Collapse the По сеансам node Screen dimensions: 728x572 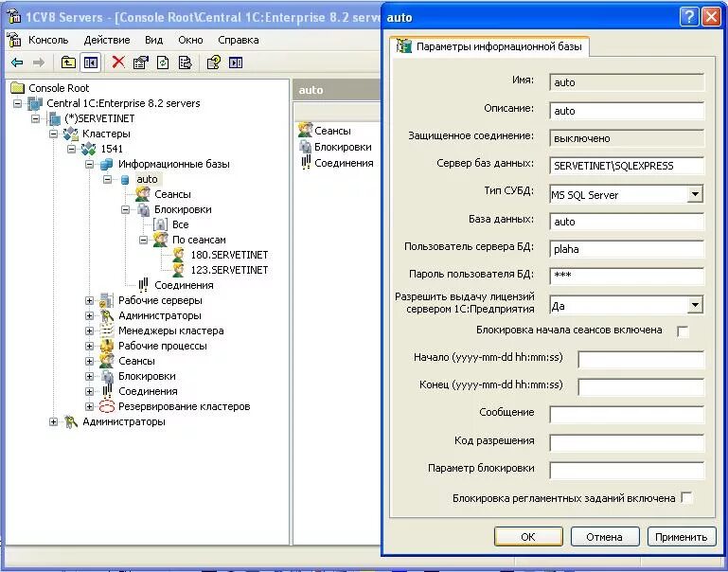tap(144, 240)
